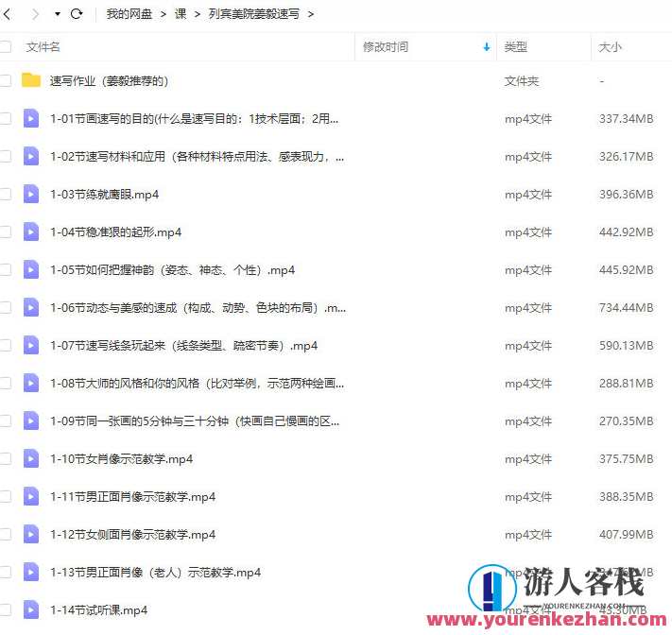Screen dimensions: 672x635
Task: Click video file icon for 1-10节女肖像示范教学
Action: click(x=31, y=458)
